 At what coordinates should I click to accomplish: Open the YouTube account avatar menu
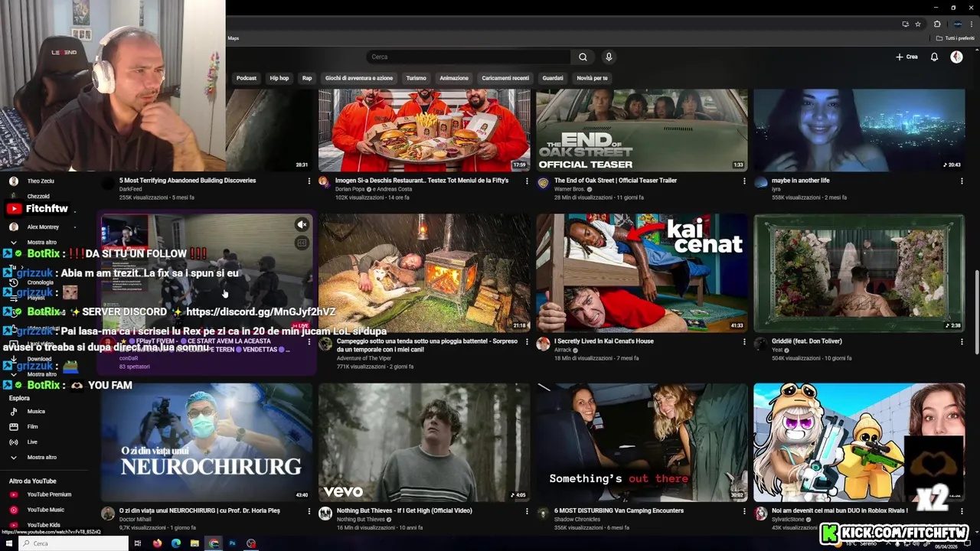956,57
